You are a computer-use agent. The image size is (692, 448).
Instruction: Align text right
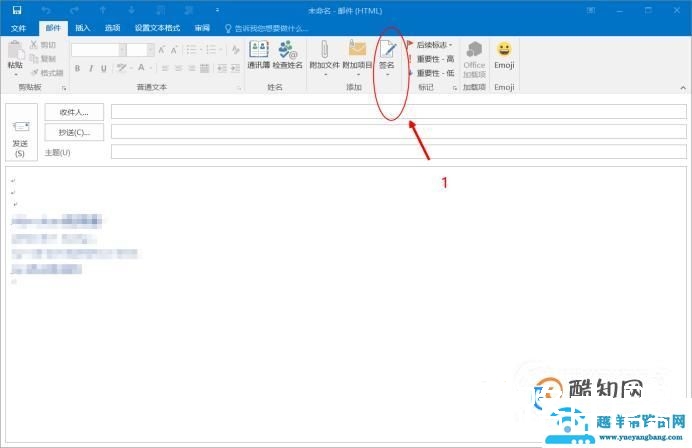(192, 68)
